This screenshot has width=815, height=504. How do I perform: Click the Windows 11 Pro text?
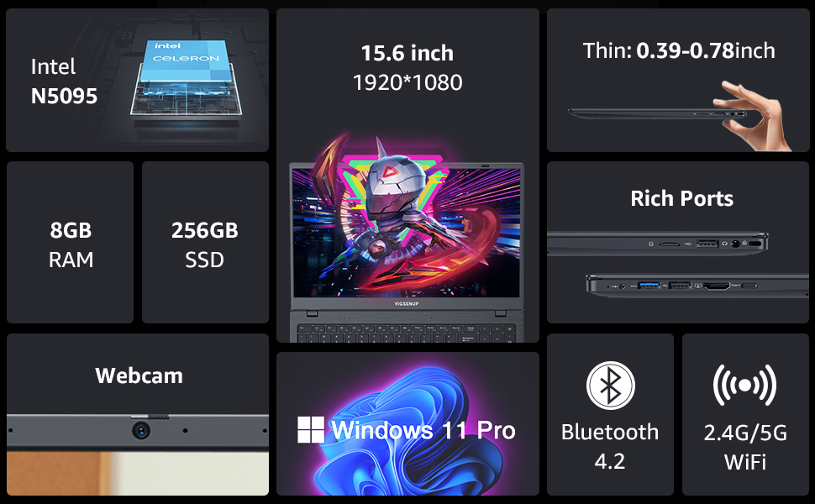[x=423, y=430]
